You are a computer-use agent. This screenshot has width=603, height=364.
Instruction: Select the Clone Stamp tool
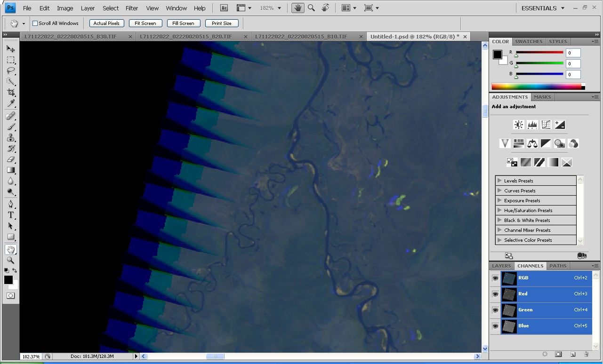point(11,138)
